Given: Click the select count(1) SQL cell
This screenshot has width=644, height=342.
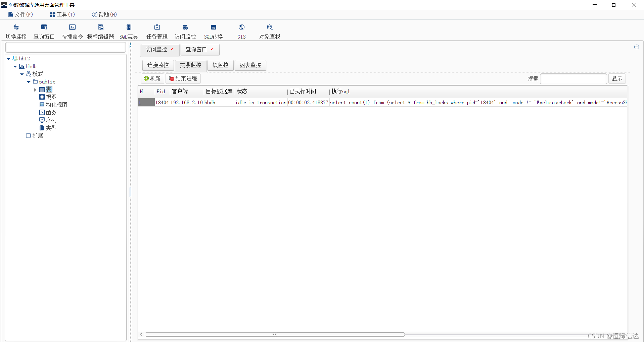Looking at the screenshot, I should point(478,103).
